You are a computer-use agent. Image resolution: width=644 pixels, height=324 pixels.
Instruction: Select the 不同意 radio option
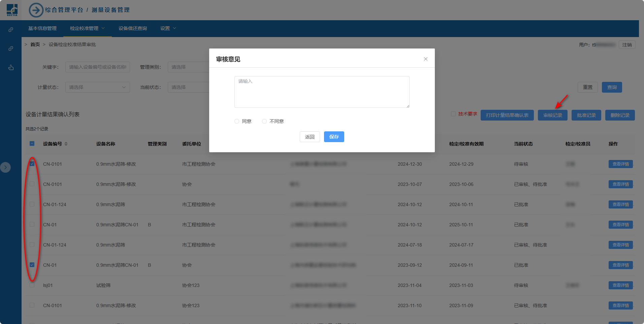pyautogui.click(x=264, y=121)
